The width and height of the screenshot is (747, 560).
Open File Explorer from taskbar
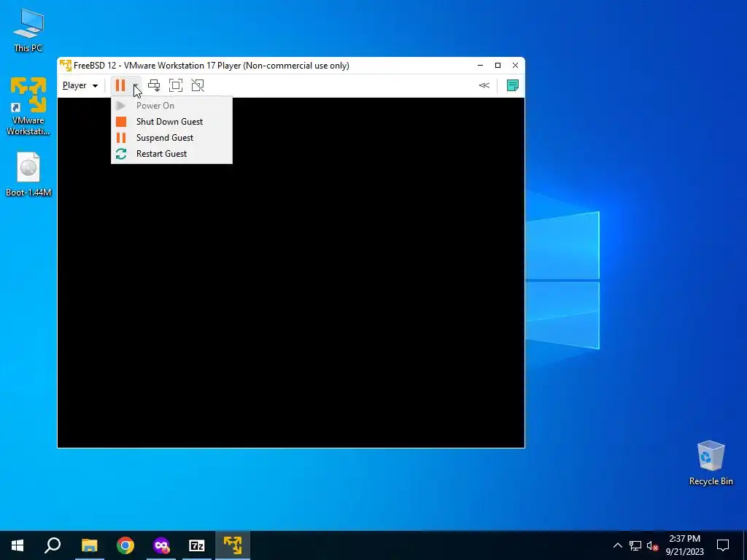click(x=89, y=545)
